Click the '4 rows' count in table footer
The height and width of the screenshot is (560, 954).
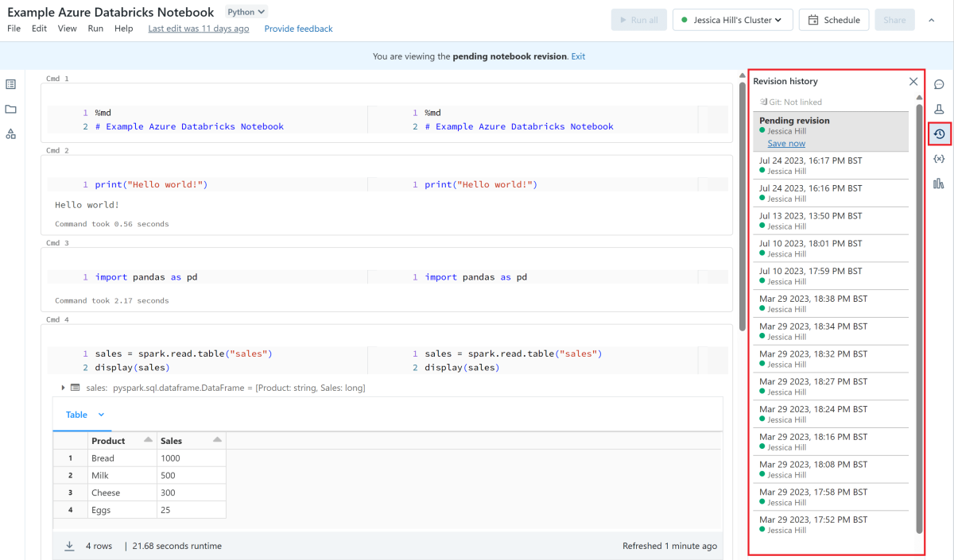99,546
